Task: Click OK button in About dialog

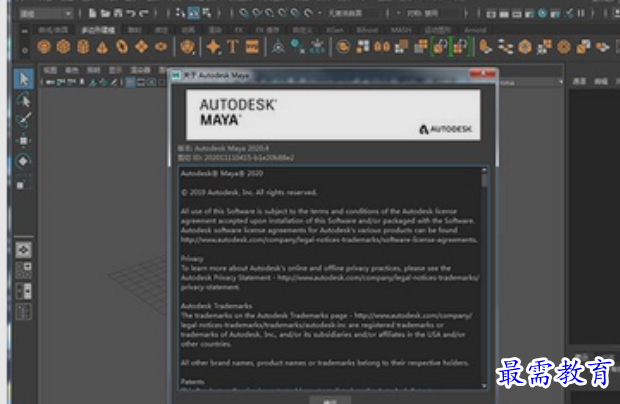Action: click(330, 400)
